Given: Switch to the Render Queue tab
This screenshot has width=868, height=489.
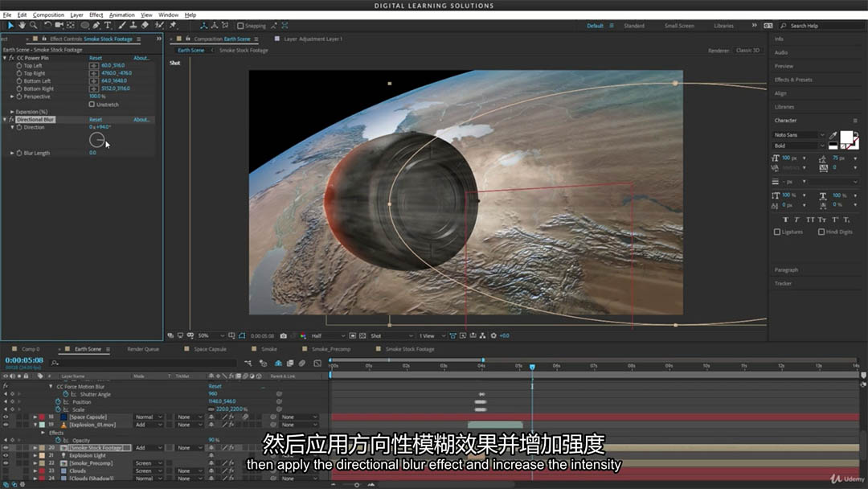Looking at the screenshot, I should [143, 349].
